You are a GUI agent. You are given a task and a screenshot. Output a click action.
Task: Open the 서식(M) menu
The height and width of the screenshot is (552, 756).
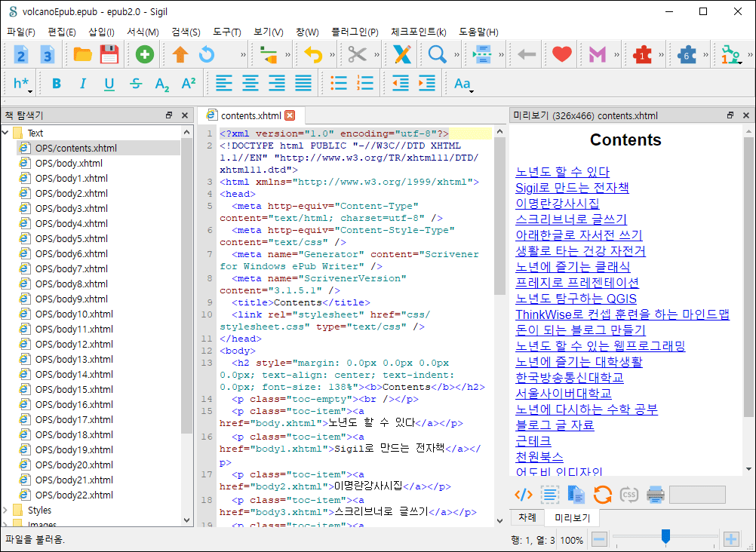143,32
